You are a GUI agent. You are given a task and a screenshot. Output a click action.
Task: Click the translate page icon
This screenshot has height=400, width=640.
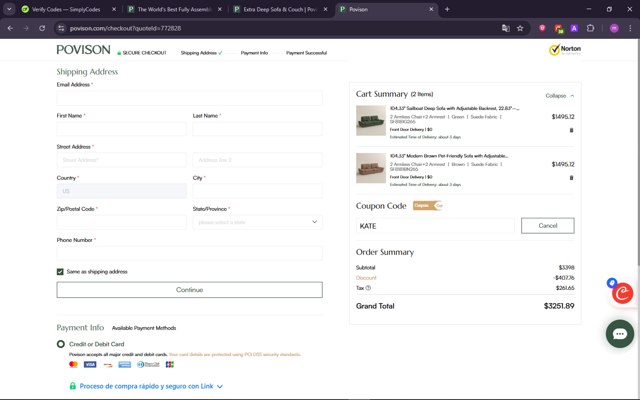point(506,28)
